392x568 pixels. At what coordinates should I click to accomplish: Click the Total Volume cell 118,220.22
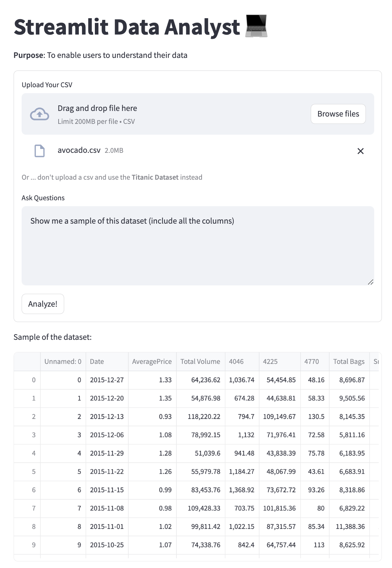click(204, 417)
